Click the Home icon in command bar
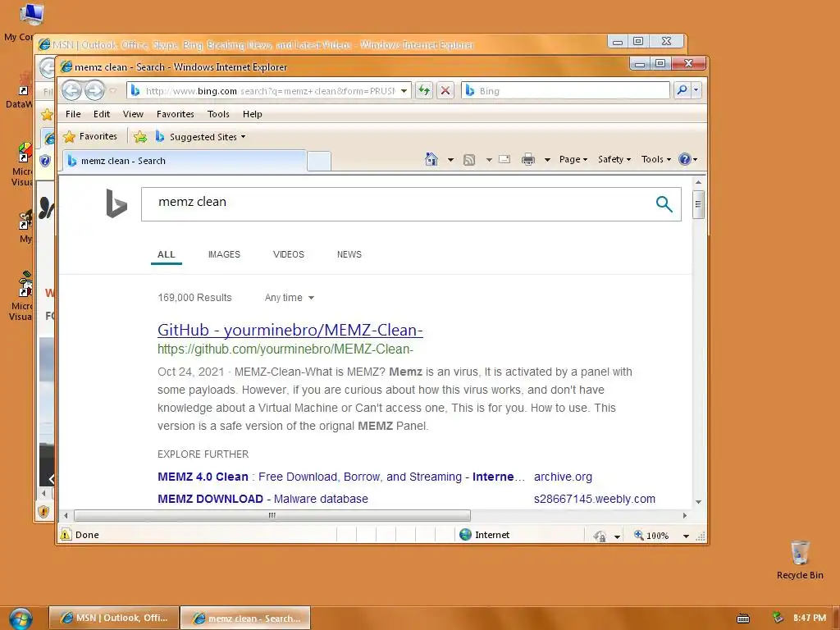 tap(431, 159)
